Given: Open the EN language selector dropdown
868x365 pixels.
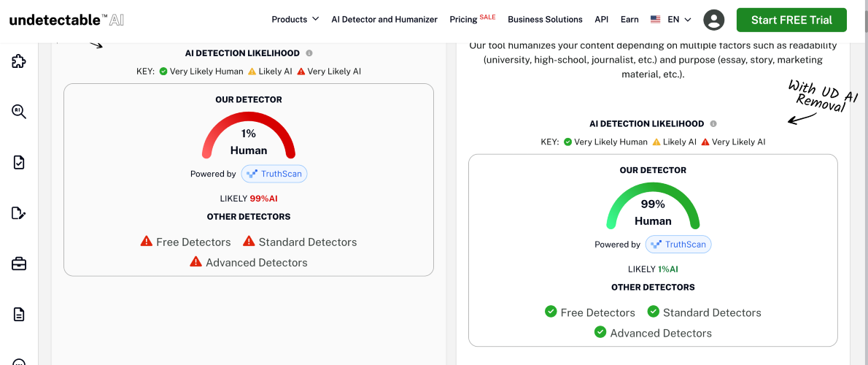Looking at the screenshot, I should pos(671,20).
